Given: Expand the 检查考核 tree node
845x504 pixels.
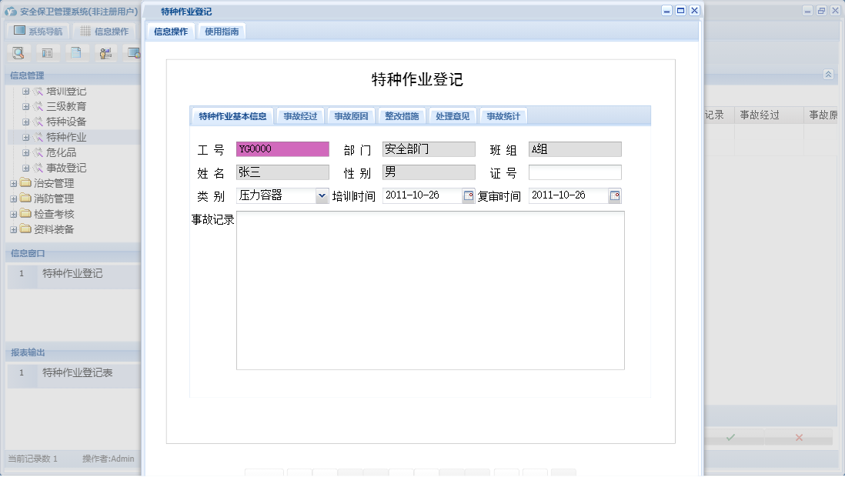Looking at the screenshot, I should pos(13,213).
